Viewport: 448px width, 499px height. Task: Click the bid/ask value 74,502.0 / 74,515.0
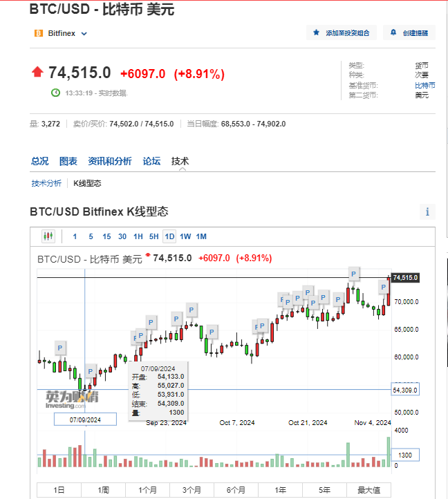point(142,124)
